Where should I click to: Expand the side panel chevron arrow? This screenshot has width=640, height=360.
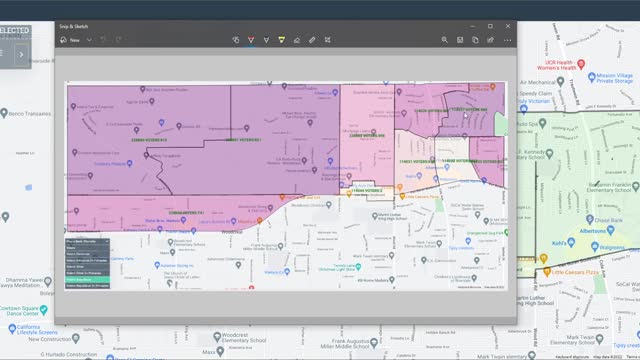(x=21, y=55)
